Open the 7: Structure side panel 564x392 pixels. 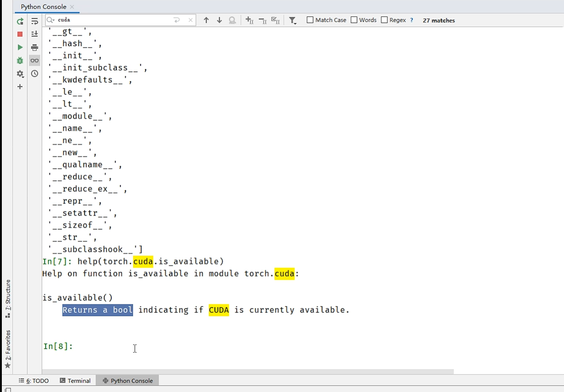click(x=8, y=299)
